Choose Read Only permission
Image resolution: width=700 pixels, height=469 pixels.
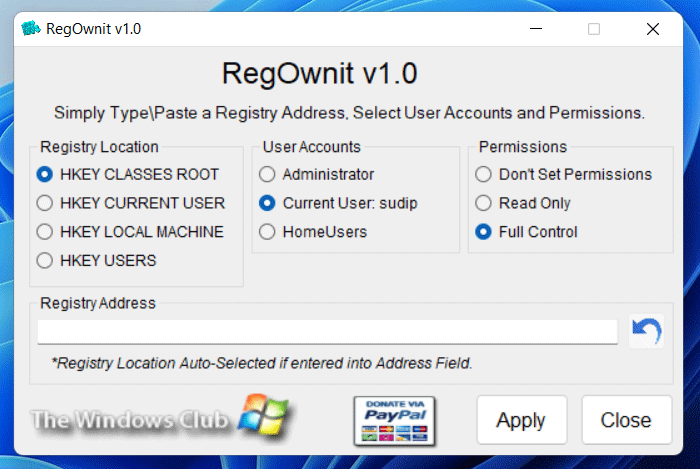click(x=523, y=203)
